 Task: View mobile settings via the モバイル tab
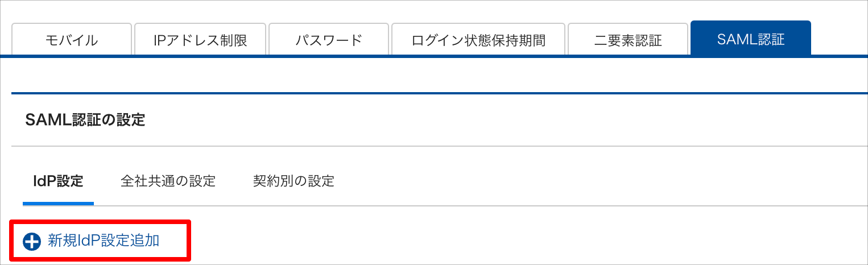(72, 39)
